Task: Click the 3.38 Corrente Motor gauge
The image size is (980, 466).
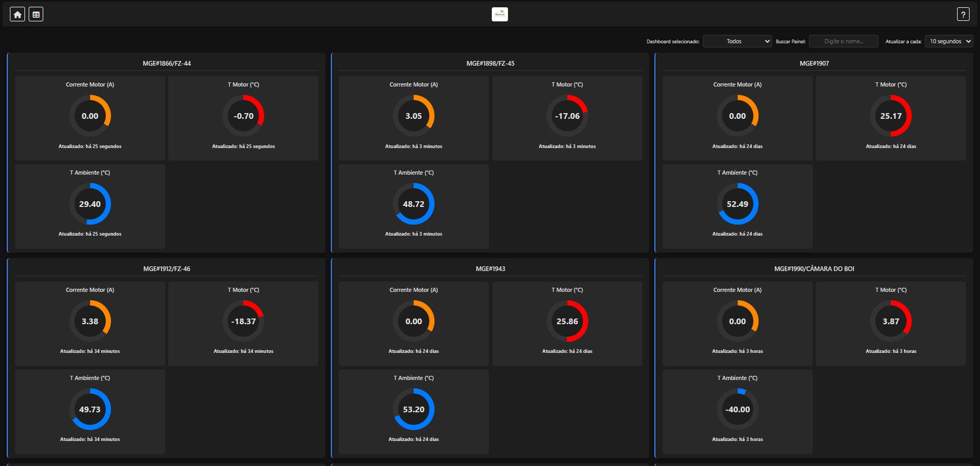Action: point(90,321)
